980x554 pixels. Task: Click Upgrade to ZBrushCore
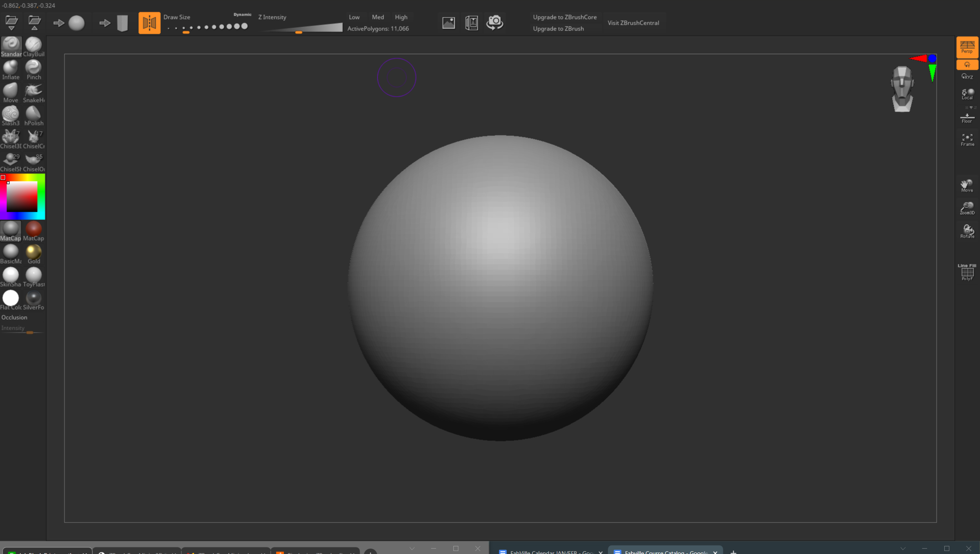[x=564, y=17]
